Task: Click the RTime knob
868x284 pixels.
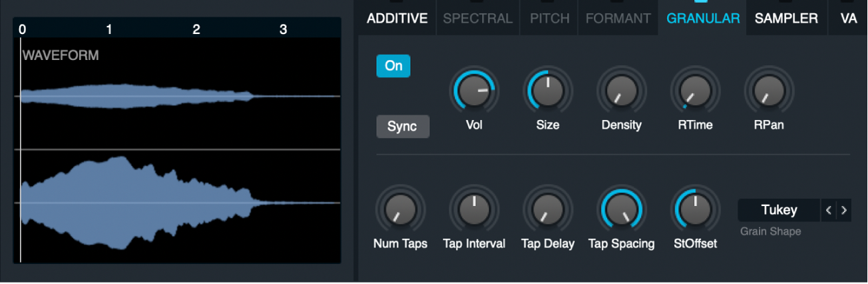Action: coord(694,91)
